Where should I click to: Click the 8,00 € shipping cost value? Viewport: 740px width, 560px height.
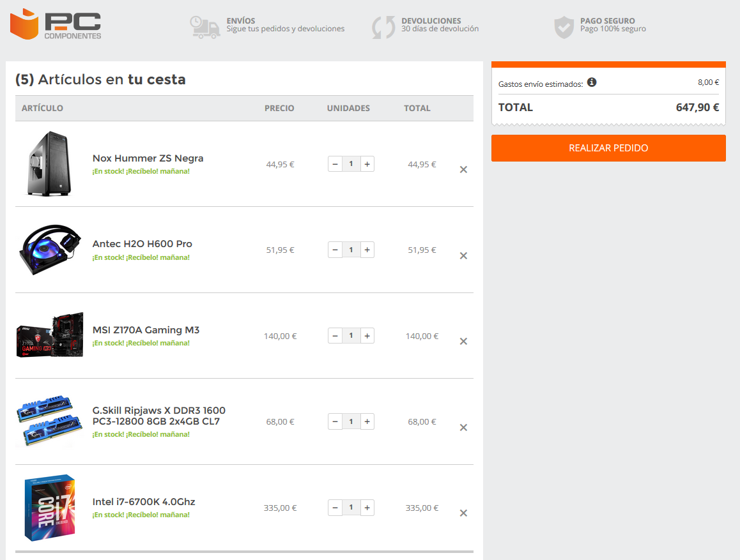pyautogui.click(x=709, y=82)
